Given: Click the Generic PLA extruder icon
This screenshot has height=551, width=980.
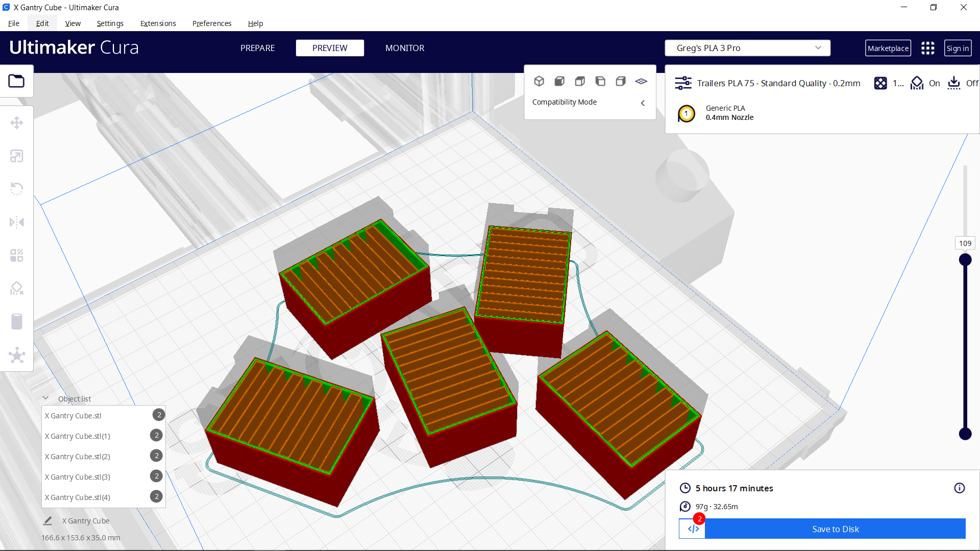Looking at the screenshot, I should coord(687,113).
